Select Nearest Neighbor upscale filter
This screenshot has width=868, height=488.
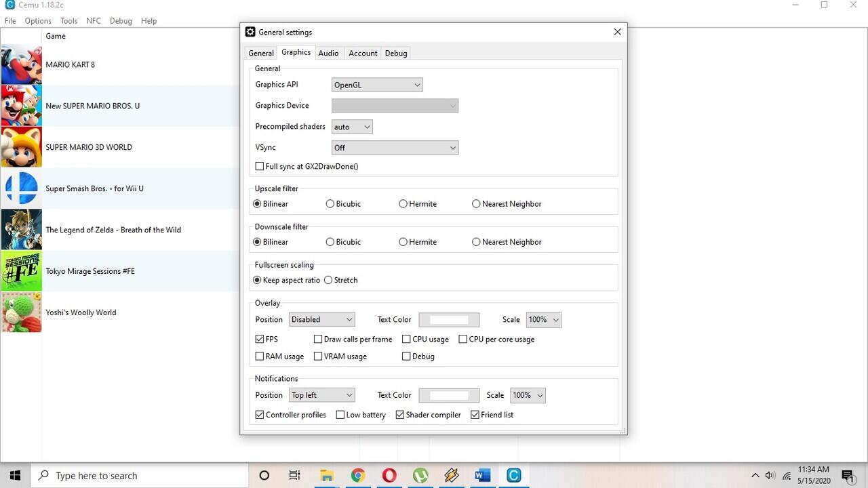(507, 203)
